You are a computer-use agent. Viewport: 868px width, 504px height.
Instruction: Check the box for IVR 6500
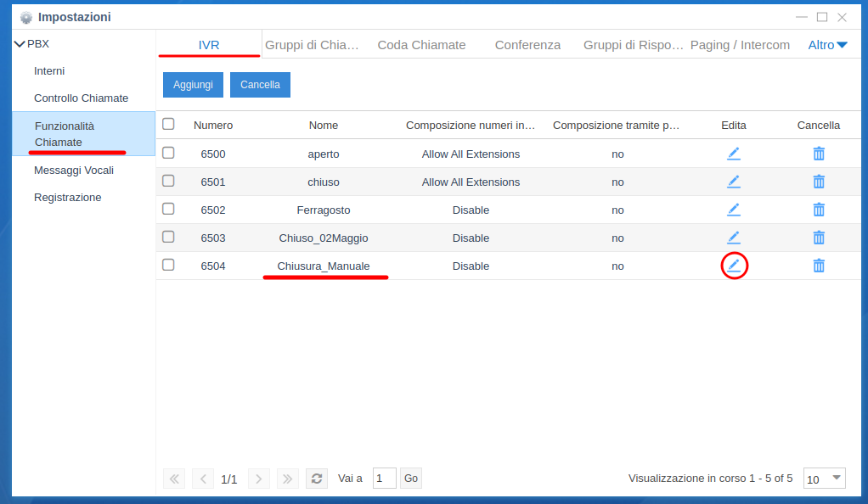point(168,153)
